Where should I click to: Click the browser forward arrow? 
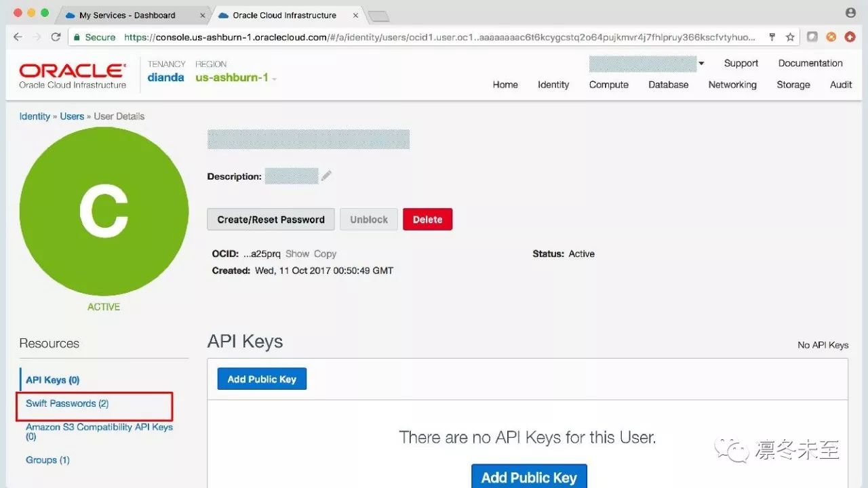pos(37,37)
